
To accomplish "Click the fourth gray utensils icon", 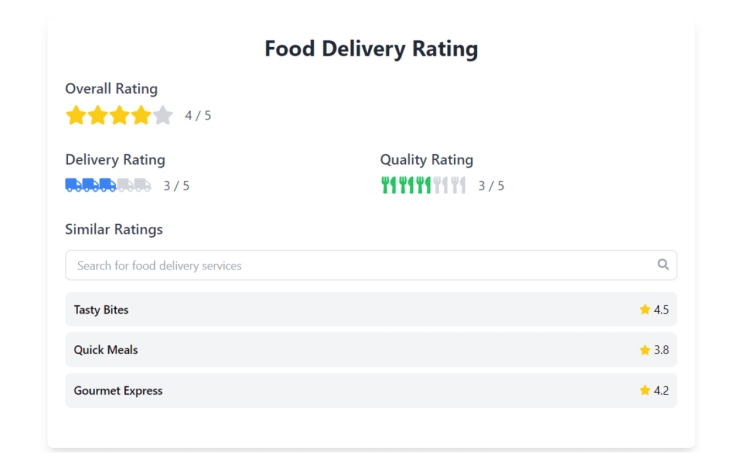I will tap(441, 185).
